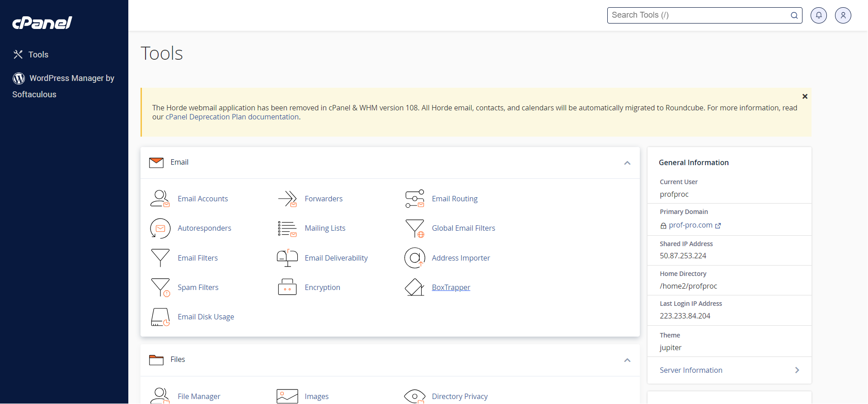Open Directory Privacy link

pos(460,397)
